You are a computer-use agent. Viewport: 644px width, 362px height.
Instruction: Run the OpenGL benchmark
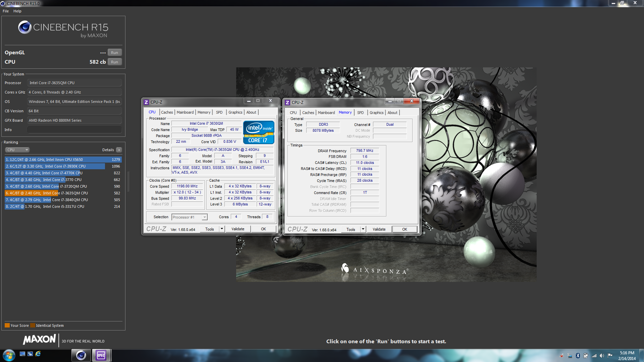114,53
